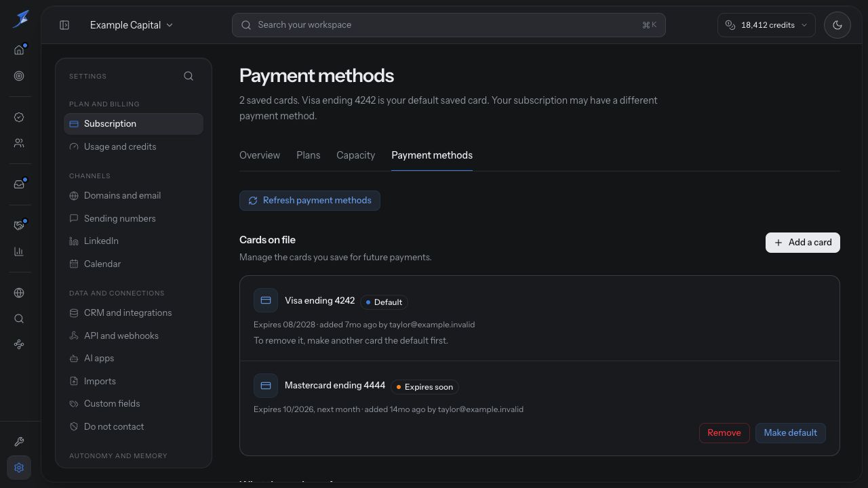Screen dimensions: 868x488
Task: Open the people icon in left rail
Action: coord(19,143)
